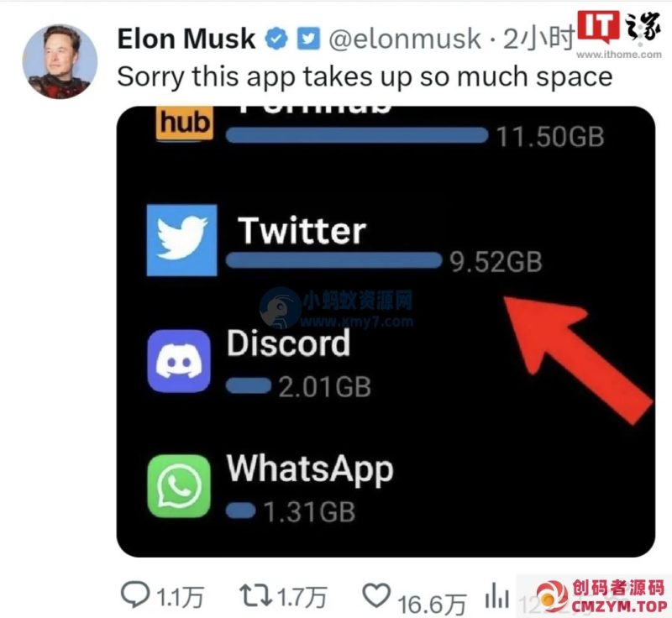This screenshot has width=672, height=618.
Task: Open the @elonmusk handle link
Action: point(405,39)
